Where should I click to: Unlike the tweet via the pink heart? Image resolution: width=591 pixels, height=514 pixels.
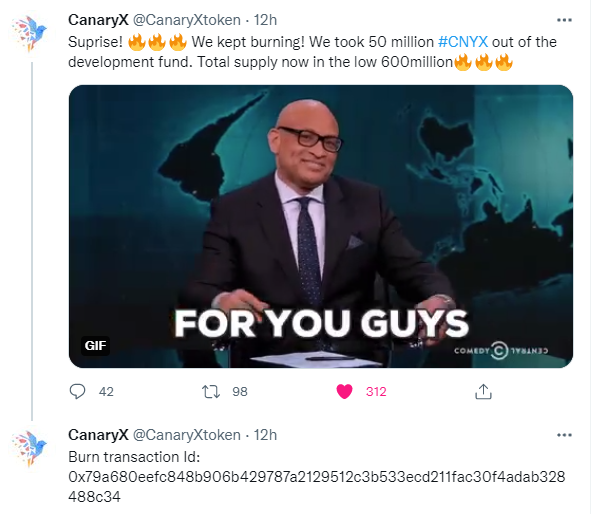tap(344, 392)
